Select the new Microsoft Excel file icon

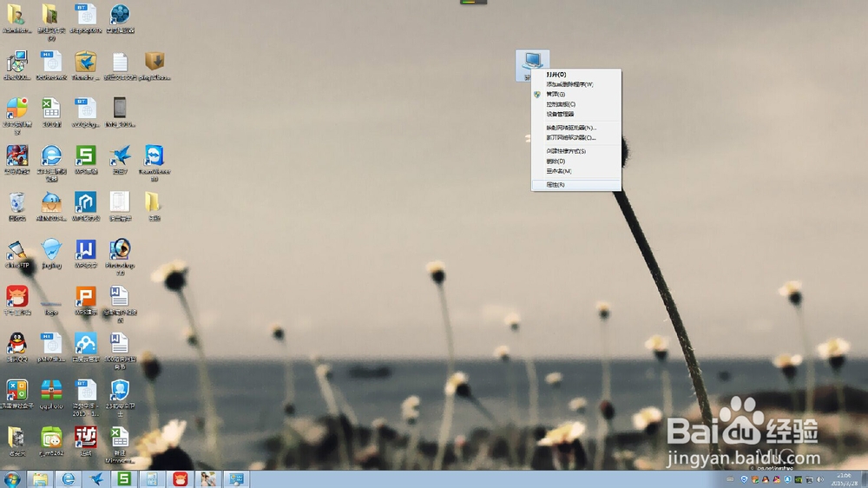[x=120, y=445]
